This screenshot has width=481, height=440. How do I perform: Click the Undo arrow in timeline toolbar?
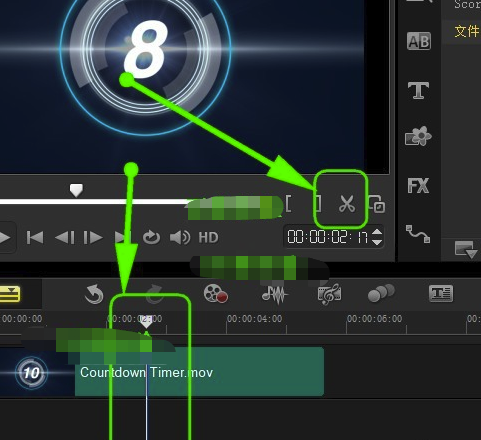pos(94,294)
